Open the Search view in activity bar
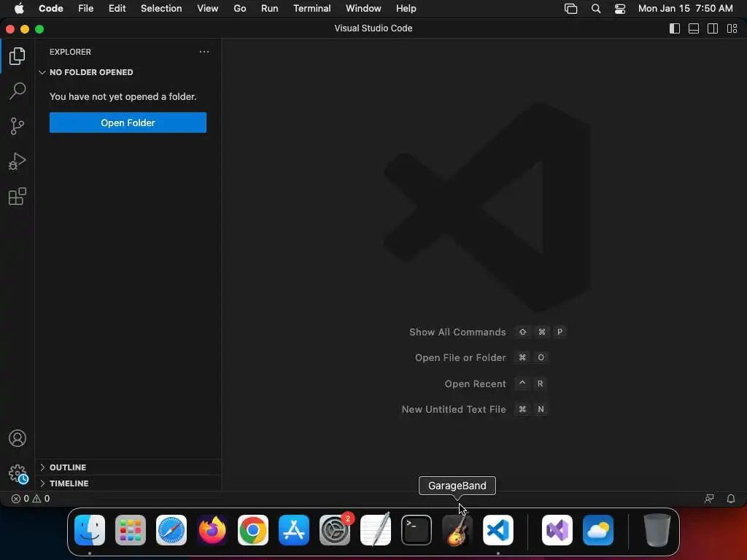 [18, 91]
